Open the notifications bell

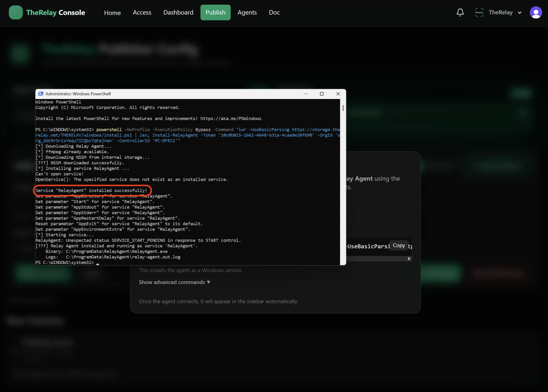[460, 12]
